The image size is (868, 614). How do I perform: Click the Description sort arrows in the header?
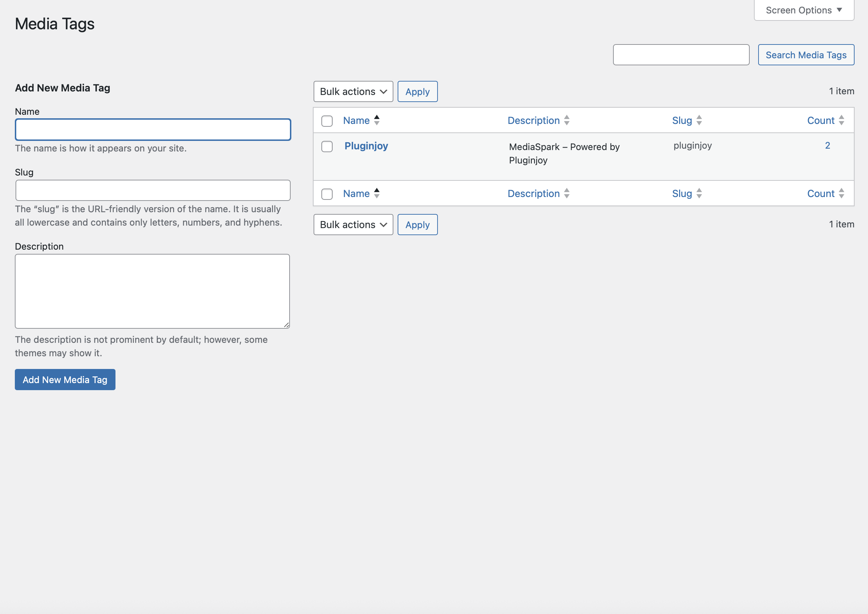(x=566, y=120)
